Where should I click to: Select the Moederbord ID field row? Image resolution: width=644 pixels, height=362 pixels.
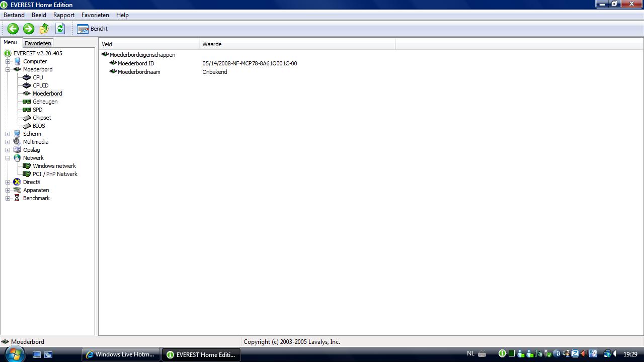point(132,63)
